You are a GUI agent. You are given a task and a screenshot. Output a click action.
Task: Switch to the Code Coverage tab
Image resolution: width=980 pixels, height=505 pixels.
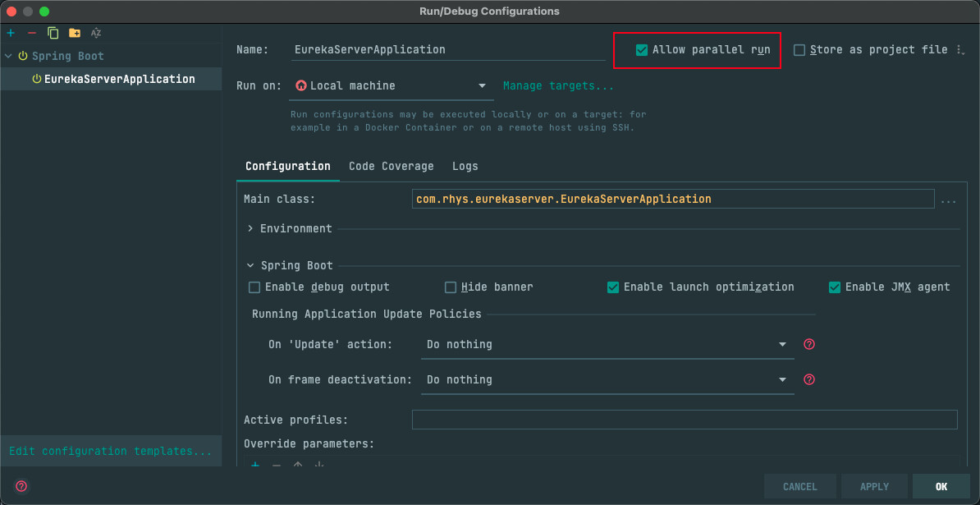coord(391,166)
